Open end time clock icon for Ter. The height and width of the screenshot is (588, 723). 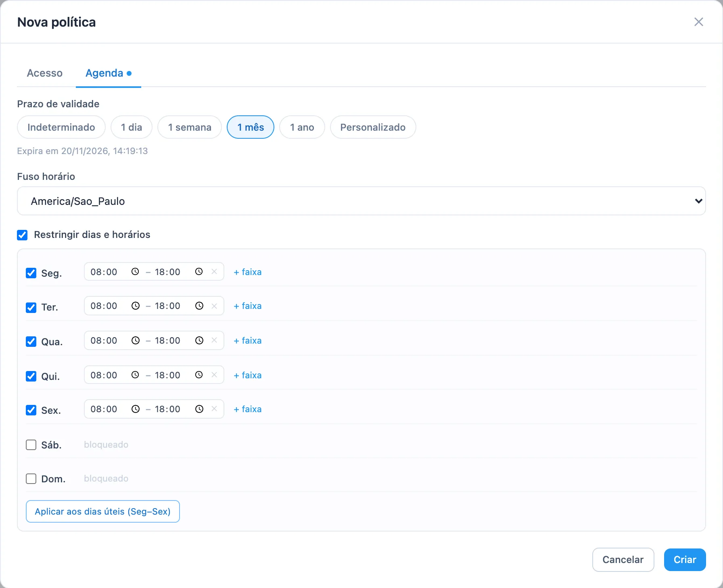(199, 306)
